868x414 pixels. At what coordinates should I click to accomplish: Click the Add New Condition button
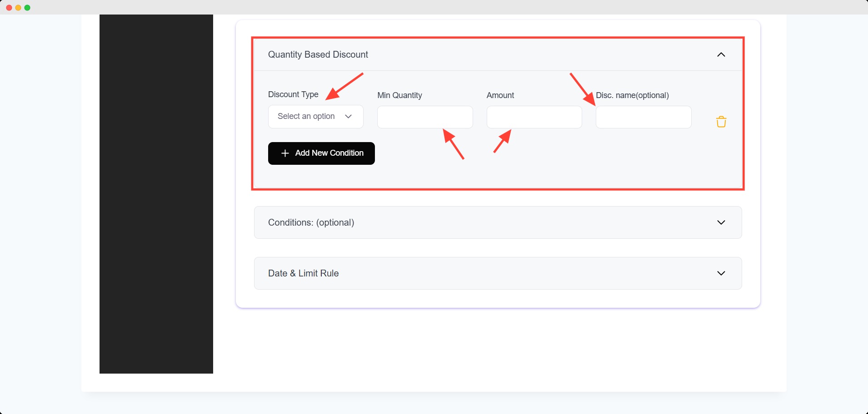[321, 153]
